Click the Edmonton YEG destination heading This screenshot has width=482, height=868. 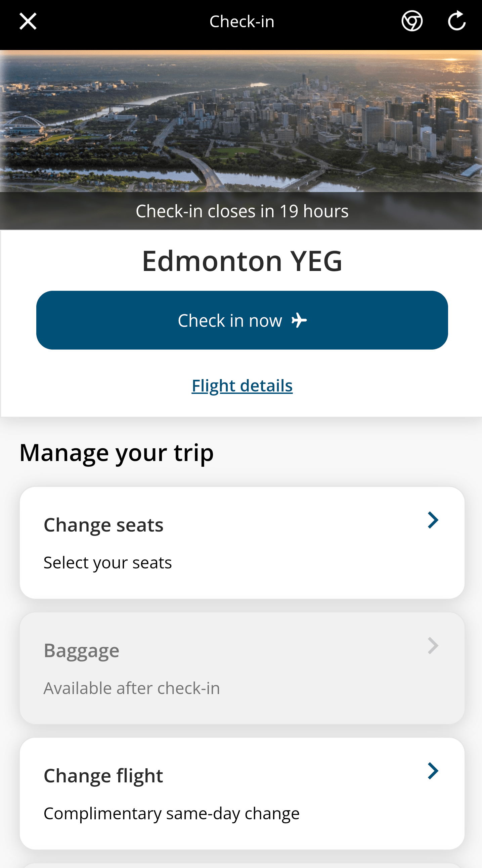pos(242,261)
